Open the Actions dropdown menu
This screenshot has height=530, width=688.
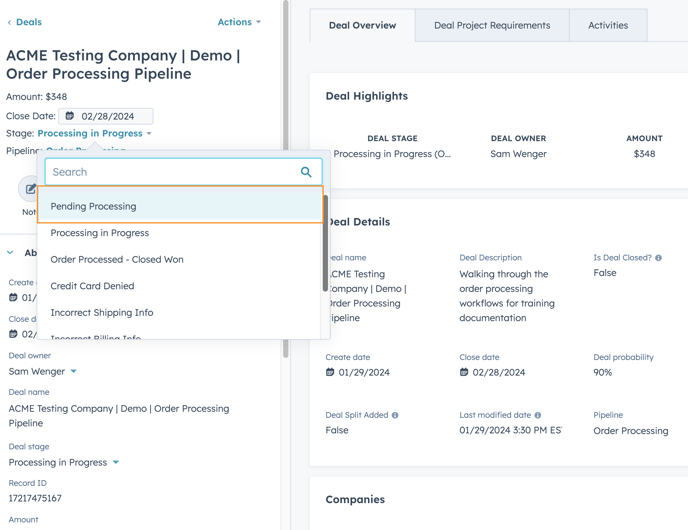coord(239,22)
